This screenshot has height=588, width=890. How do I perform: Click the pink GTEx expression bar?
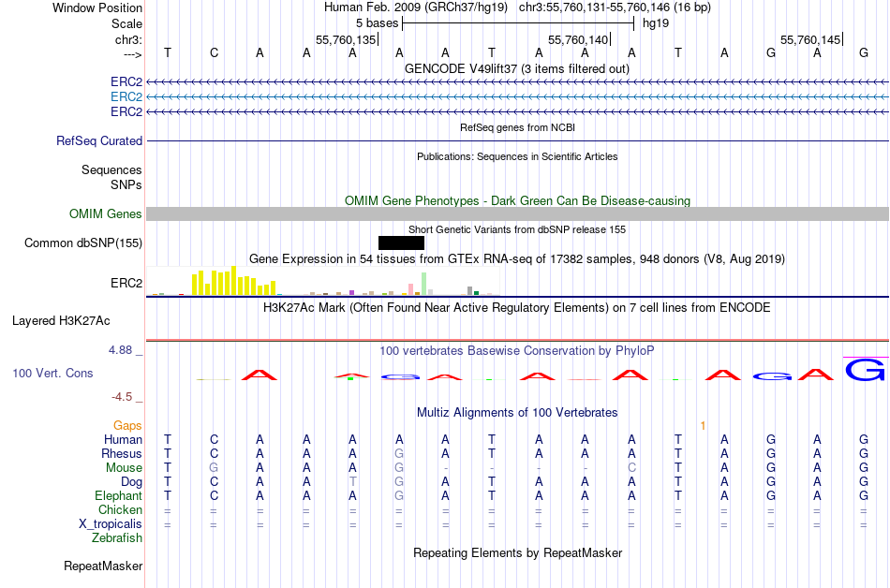click(x=411, y=289)
